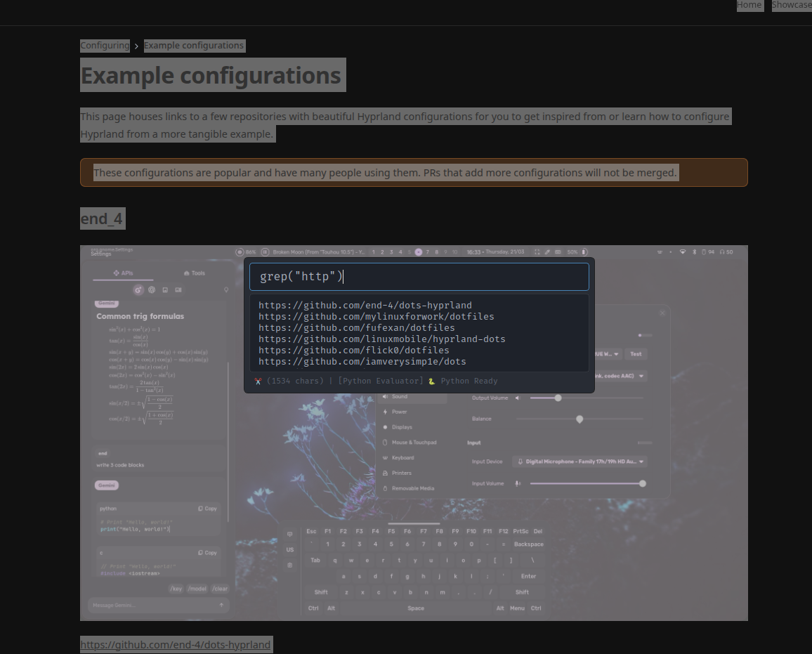This screenshot has width=812, height=654.
Task: Select workspace 3 in screenshot top bar
Action: [391, 252]
